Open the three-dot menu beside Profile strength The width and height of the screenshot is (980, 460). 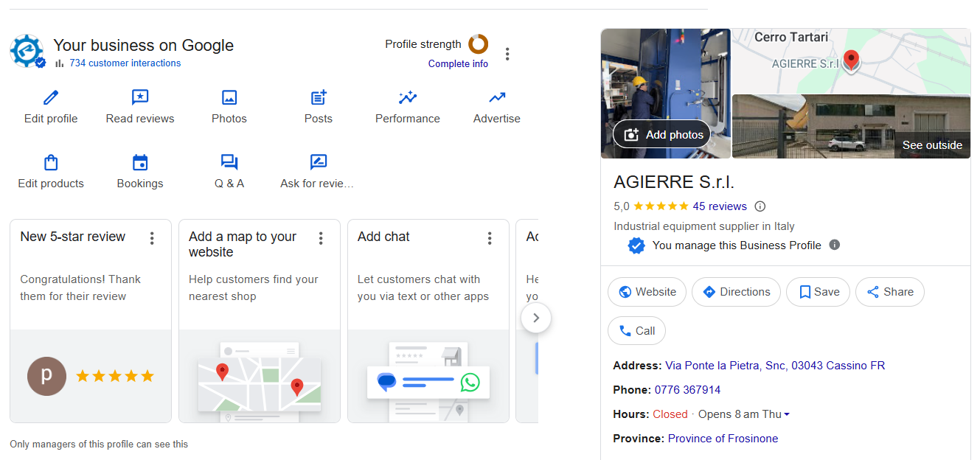507,54
